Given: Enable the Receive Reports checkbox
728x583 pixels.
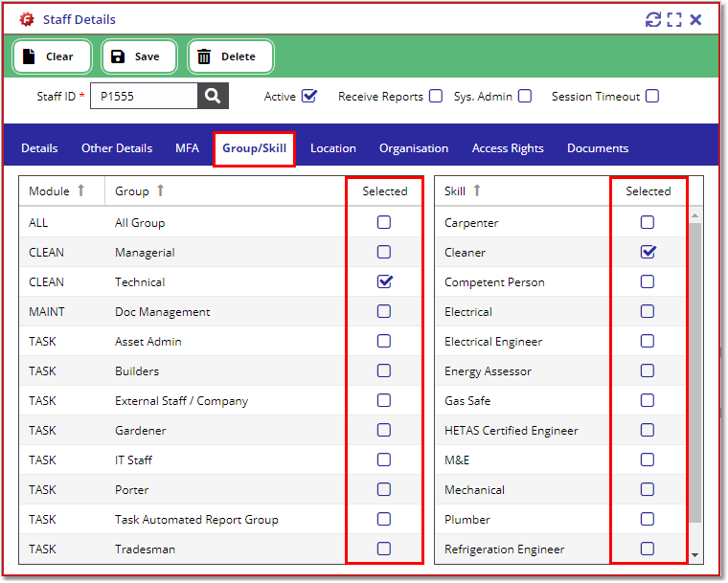Looking at the screenshot, I should point(436,96).
